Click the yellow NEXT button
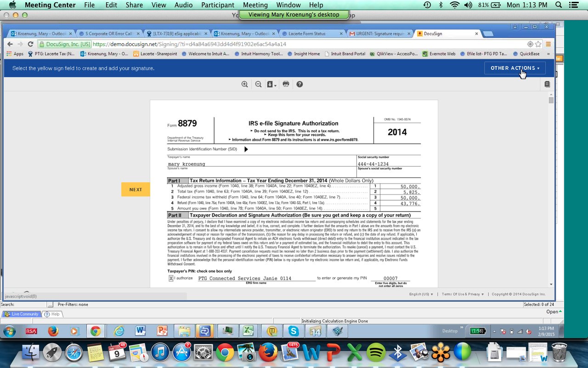Screen dimensions: 588x368 pos(135,189)
